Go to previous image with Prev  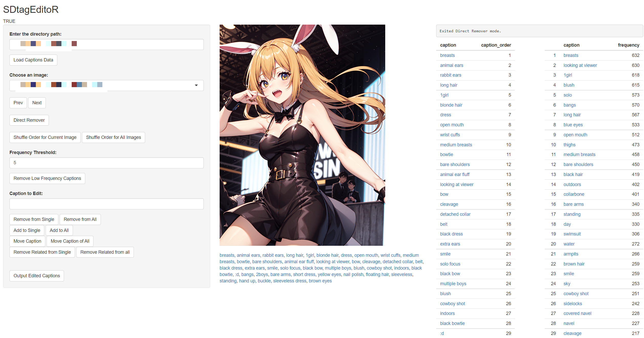(18, 103)
